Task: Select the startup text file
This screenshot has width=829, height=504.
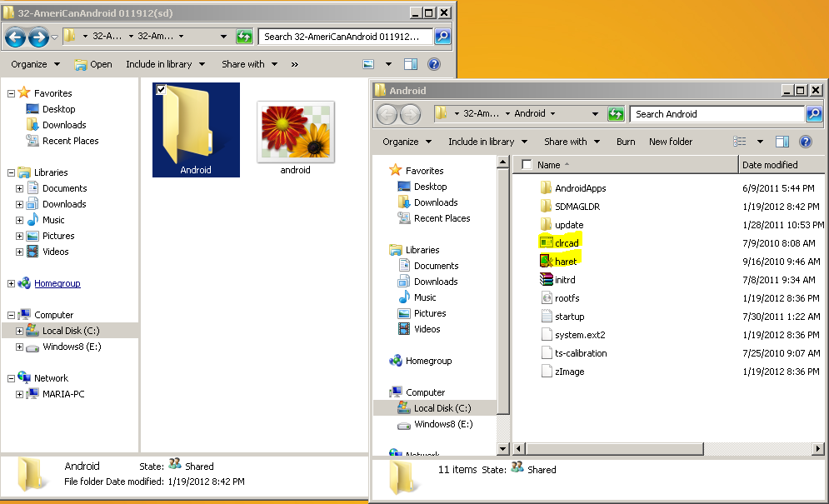Action: pos(569,317)
